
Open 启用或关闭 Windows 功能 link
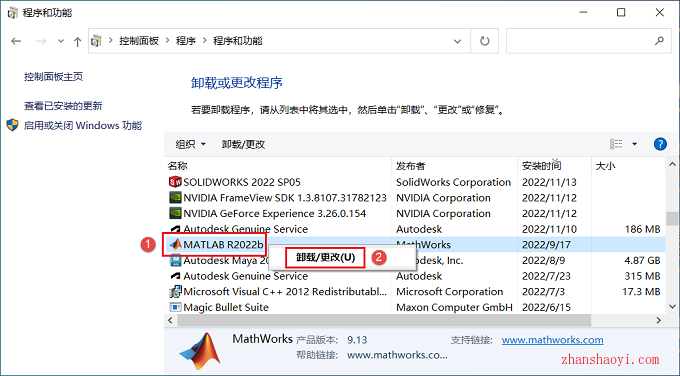point(83,125)
